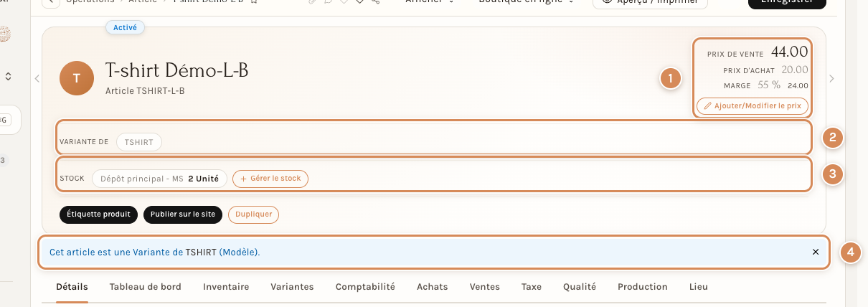The width and height of the screenshot is (868, 307).
Task: Go to the next article arrow
Action: [x=831, y=78]
